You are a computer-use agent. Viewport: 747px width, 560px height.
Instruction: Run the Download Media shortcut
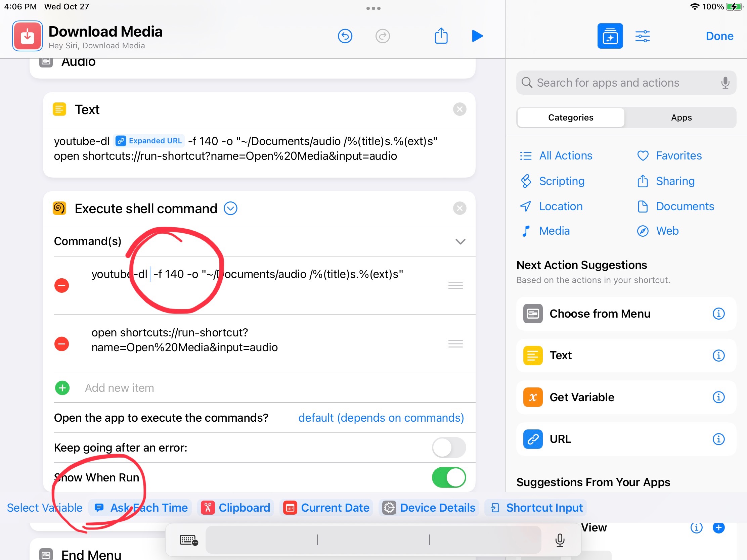pyautogui.click(x=477, y=36)
